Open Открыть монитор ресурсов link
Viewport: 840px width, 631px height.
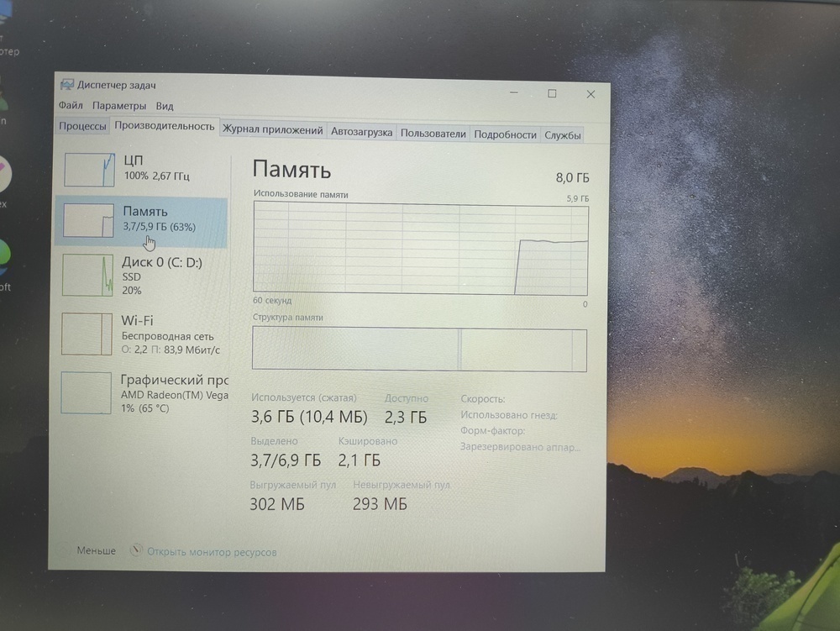210,552
